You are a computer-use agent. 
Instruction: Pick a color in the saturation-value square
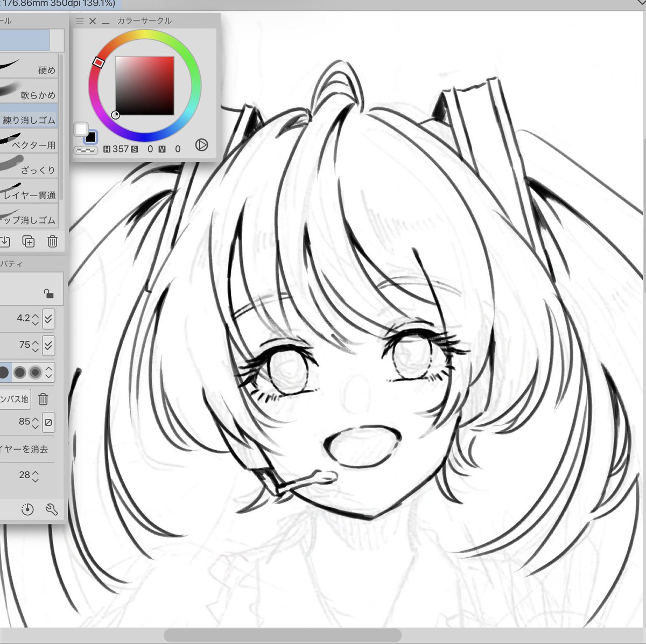145,86
